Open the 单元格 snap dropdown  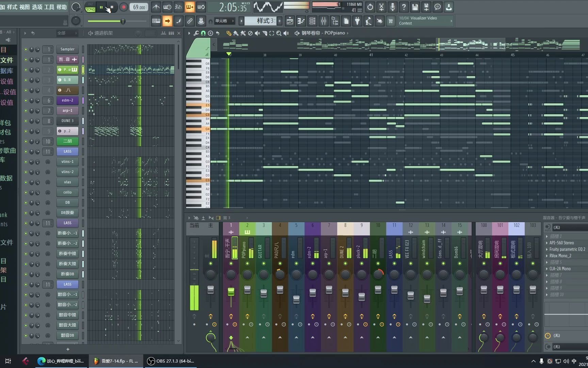coord(224,21)
